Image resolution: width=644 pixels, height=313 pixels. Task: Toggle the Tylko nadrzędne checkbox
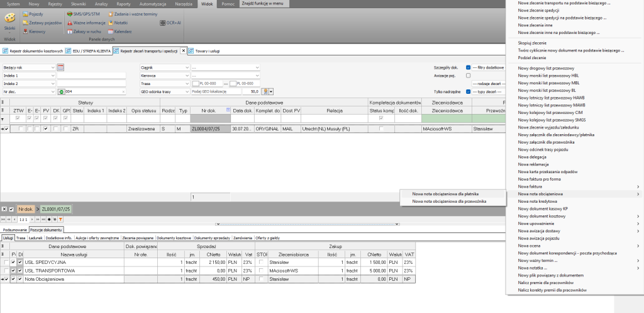[468, 91]
